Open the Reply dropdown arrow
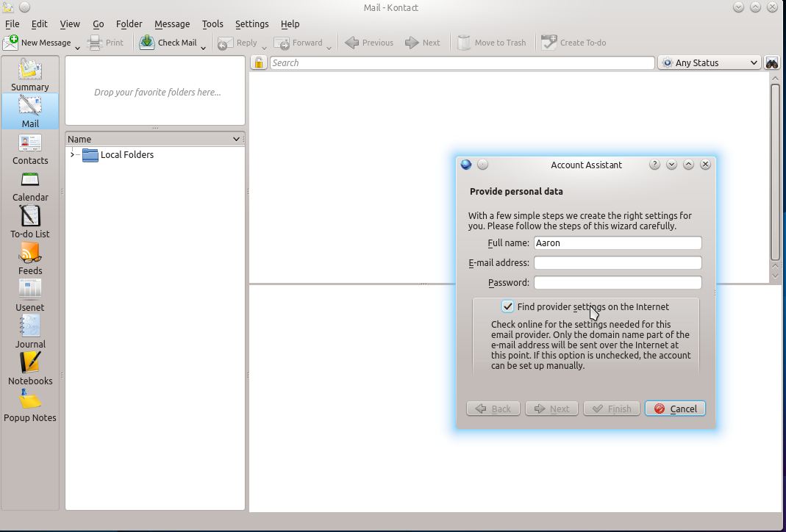This screenshot has height=532, width=786. click(264, 48)
